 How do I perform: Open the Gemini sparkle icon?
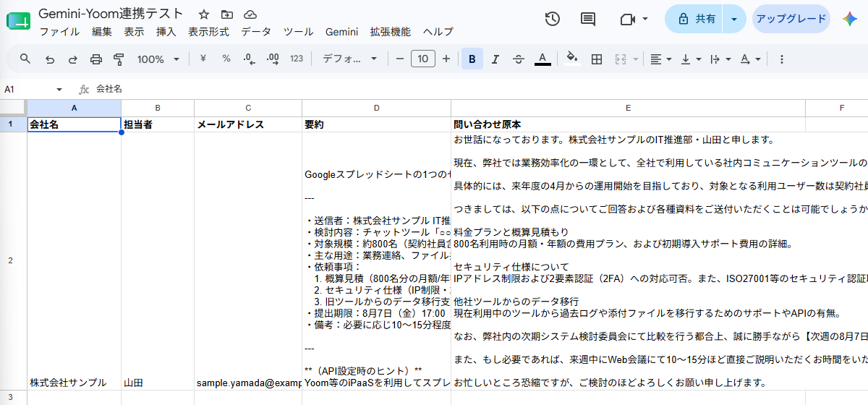coord(849,19)
